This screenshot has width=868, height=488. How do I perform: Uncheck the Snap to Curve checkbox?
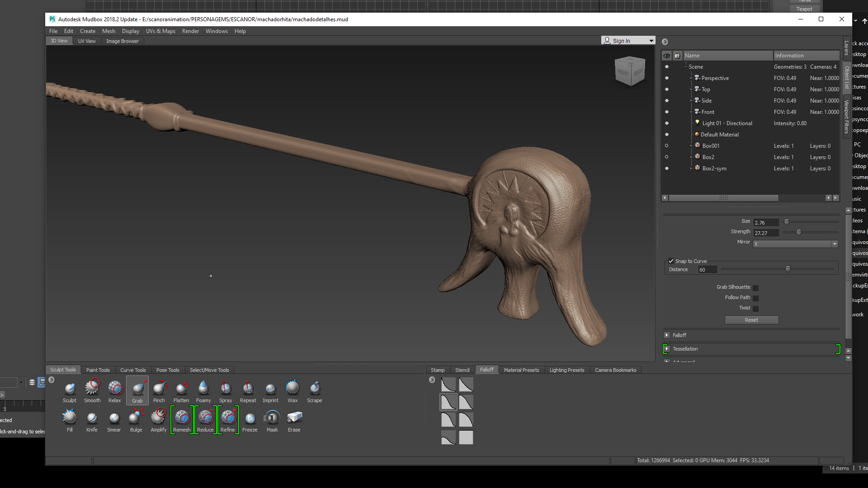coord(671,261)
